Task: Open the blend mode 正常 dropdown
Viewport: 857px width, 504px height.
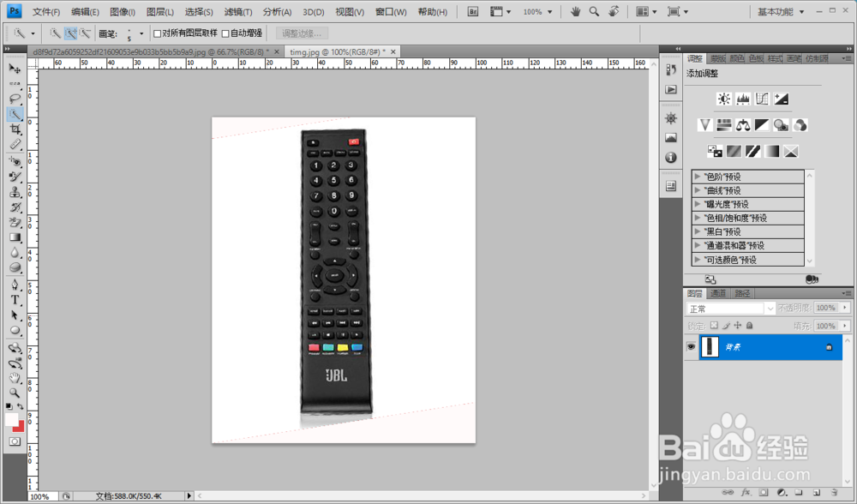Action: click(731, 309)
